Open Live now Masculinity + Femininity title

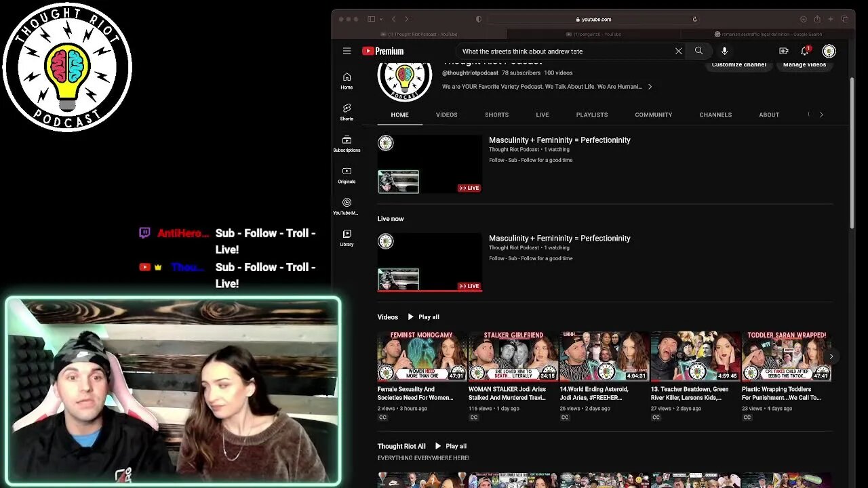tap(559, 239)
